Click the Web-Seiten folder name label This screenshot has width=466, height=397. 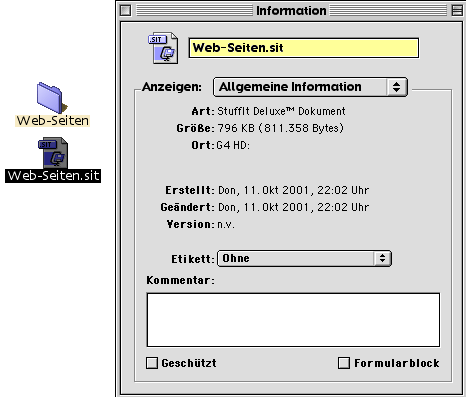tap(53, 120)
